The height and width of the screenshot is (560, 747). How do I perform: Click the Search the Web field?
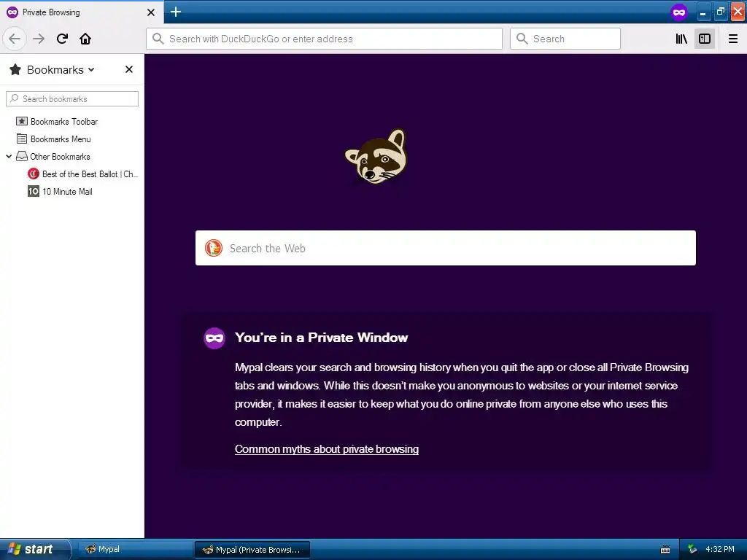coord(446,248)
